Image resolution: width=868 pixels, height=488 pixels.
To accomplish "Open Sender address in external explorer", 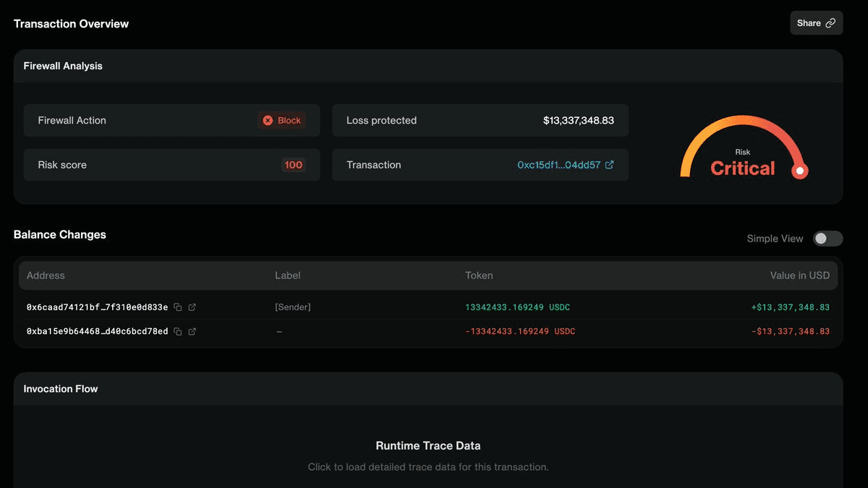I will click(x=192, y=307).
